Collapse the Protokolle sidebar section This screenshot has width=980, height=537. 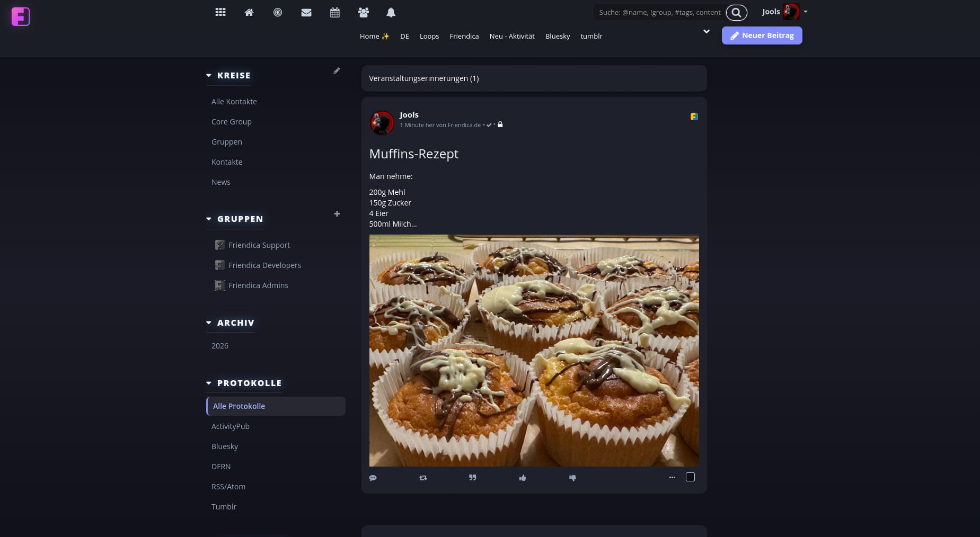(209, 383)
